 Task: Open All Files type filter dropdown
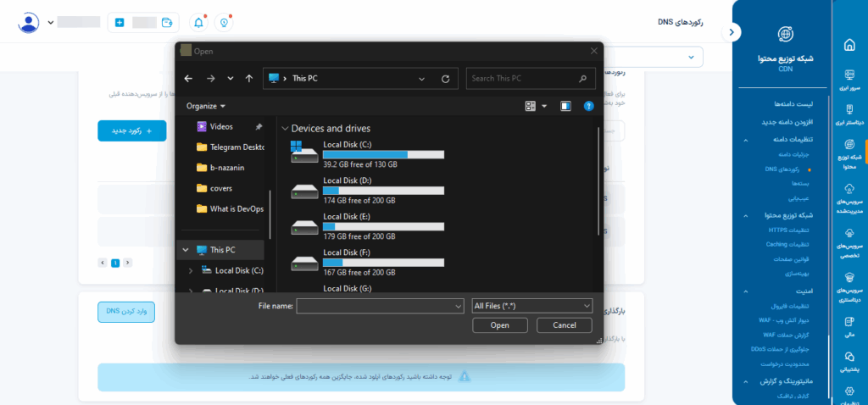click(x=532, y=306)
